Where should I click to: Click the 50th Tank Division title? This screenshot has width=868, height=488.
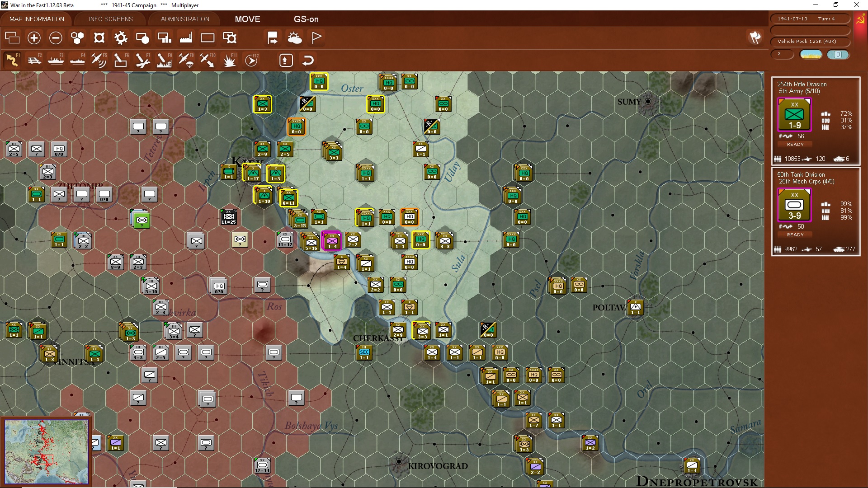[801, 174]
